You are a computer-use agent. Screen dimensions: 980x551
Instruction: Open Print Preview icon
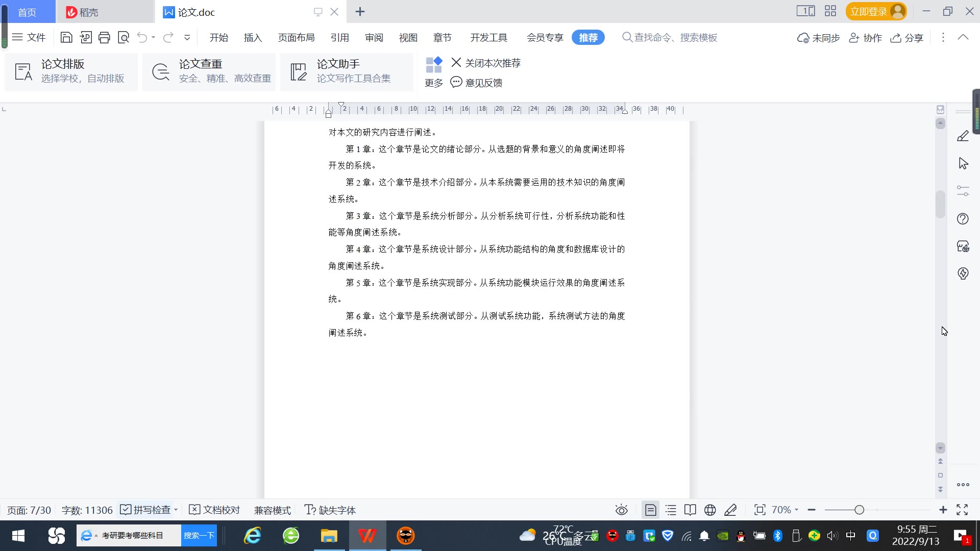(124, 37)
